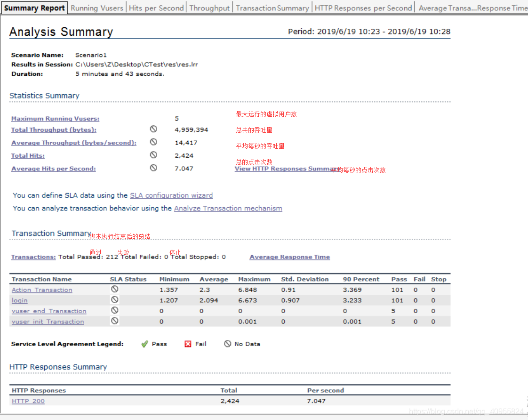Click the No Data icon beside Average Throughput

click(x=153, y=142)
